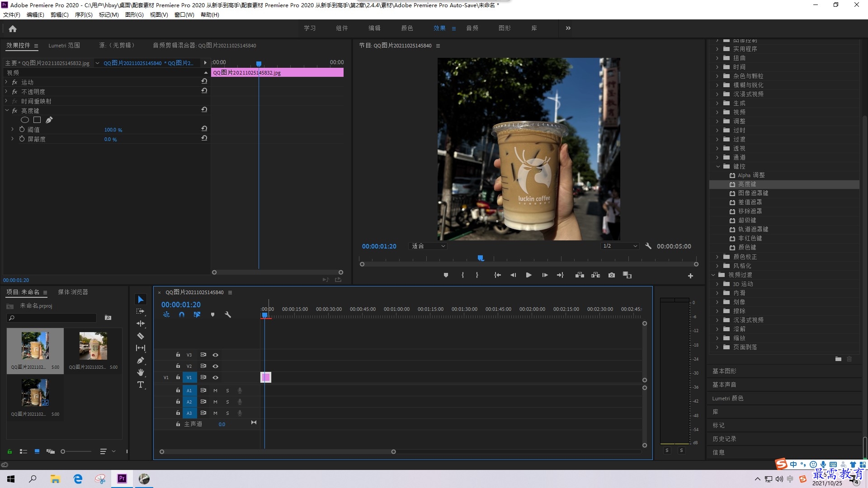Open 序列(S) menu

point(84,15)
